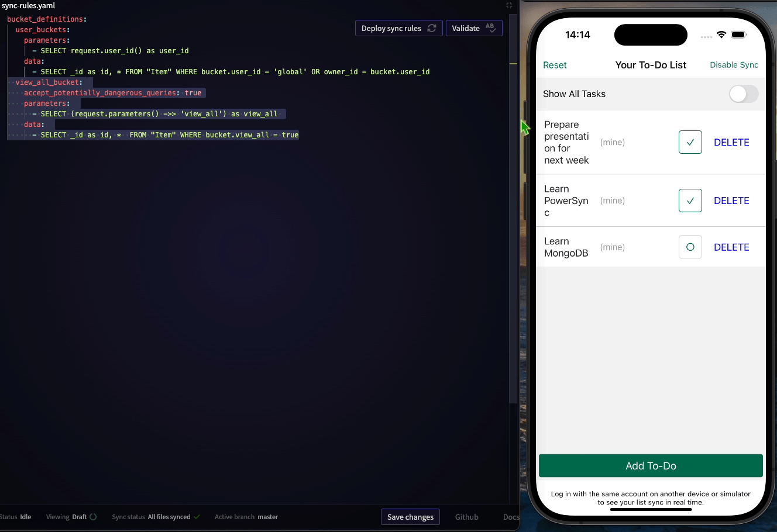Click the green check beside All files synced
This screenshot has width=777, height=532.
tap(198, 517)
